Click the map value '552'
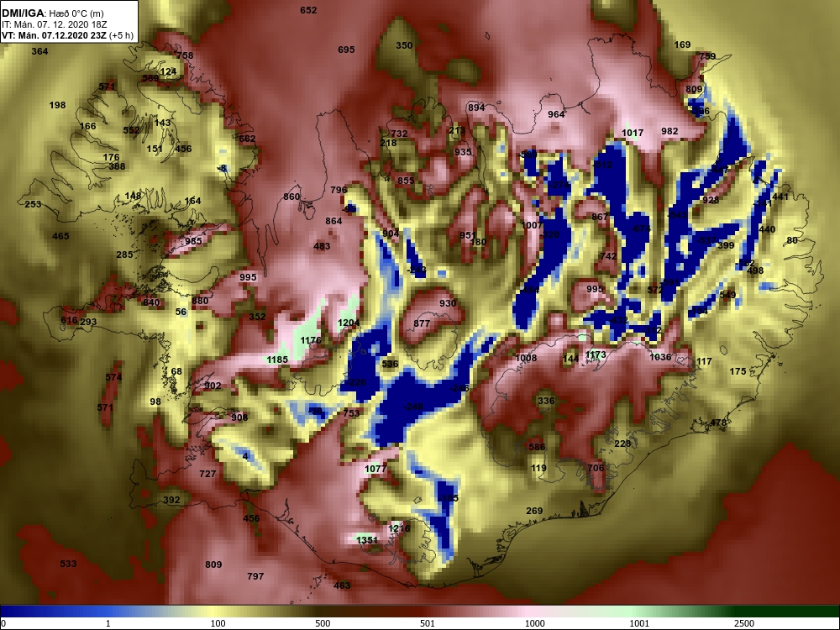Viewport: 840px width, 630px height. [131, 130]
